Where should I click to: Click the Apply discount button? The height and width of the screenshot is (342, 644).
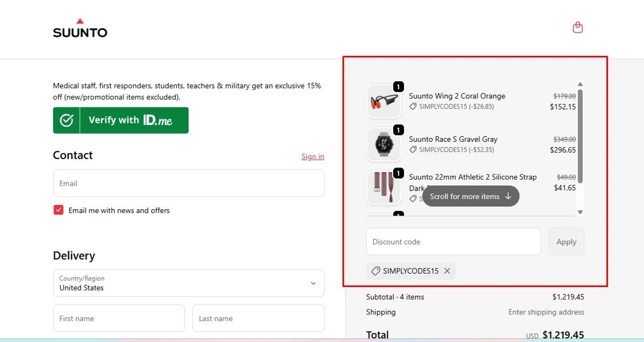pos(566,241)
